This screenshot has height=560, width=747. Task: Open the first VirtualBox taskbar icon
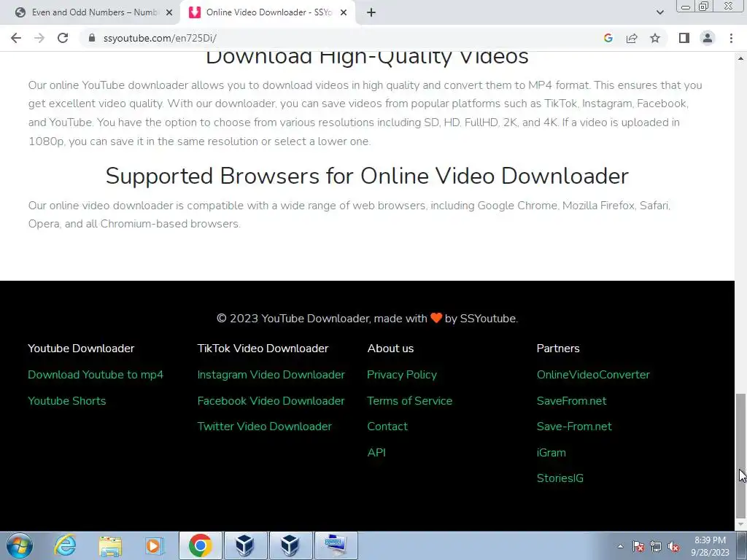(x=245, y=545)
